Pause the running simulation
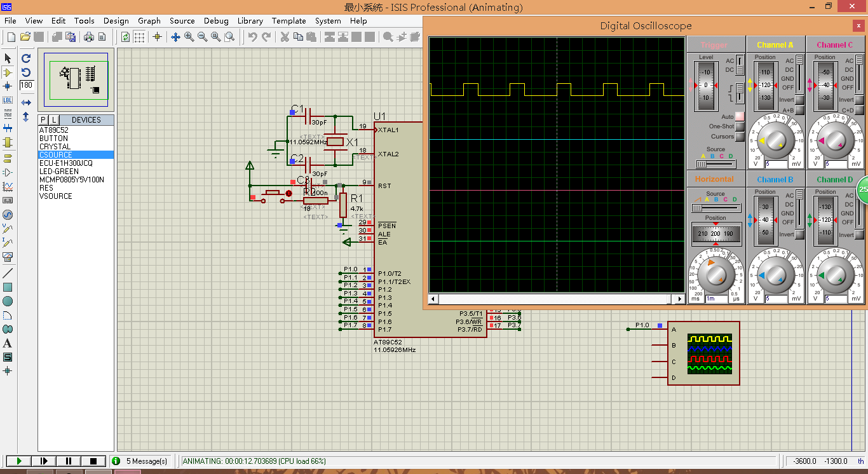Viewport: 868px width, 474px height. pyautogui.click(x=69, y=461)
